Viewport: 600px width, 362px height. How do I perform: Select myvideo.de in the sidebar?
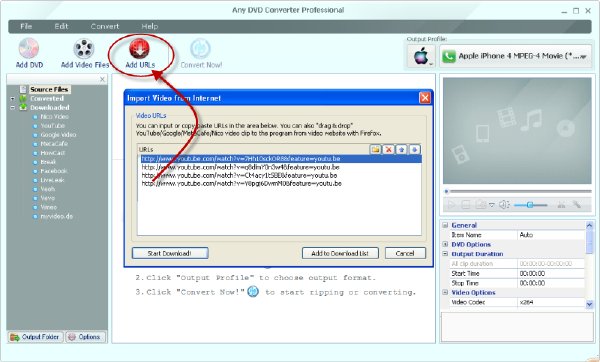pos(57,217)
